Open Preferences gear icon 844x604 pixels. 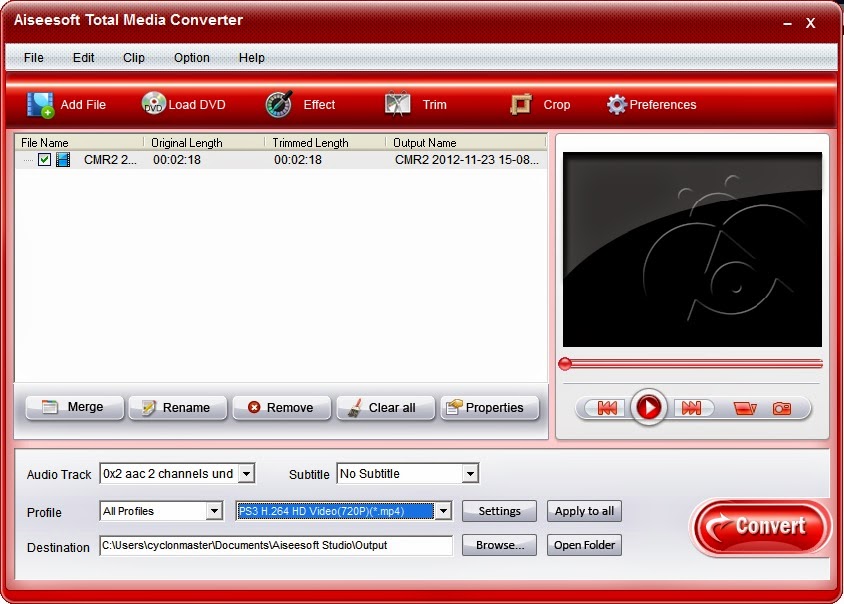click(x=617, y=104)
